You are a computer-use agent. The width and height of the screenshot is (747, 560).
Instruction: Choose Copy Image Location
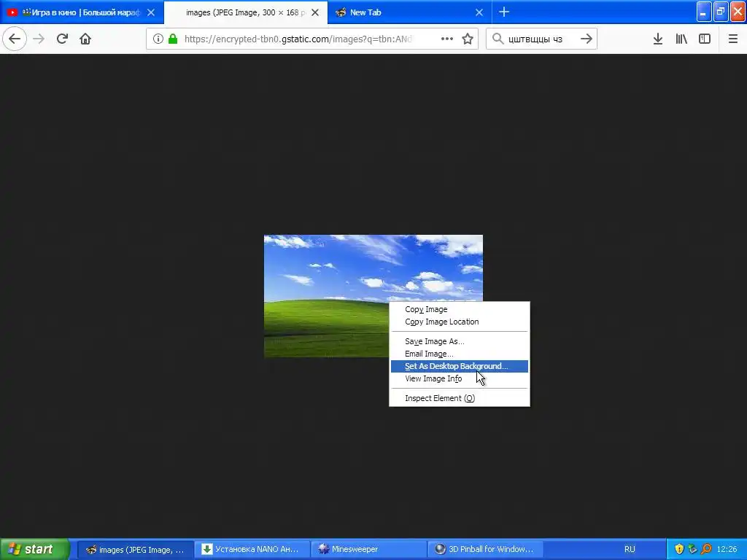[x=460, y=322]
